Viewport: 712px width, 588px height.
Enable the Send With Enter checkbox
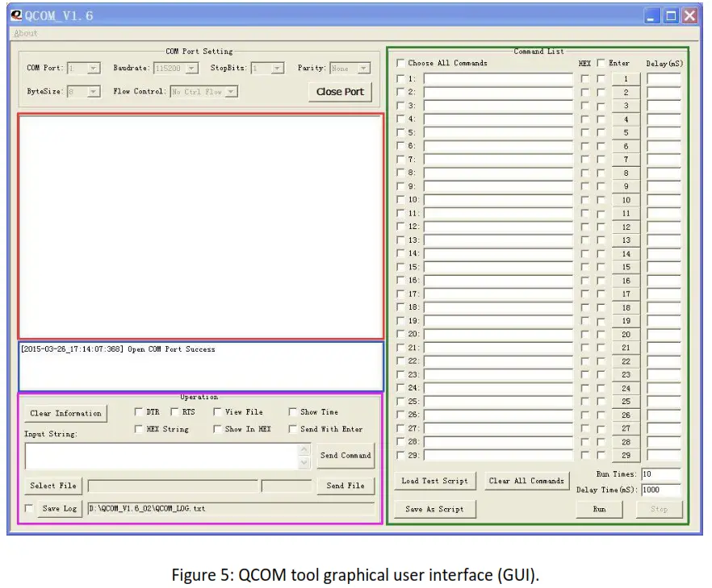click(292, 429)
